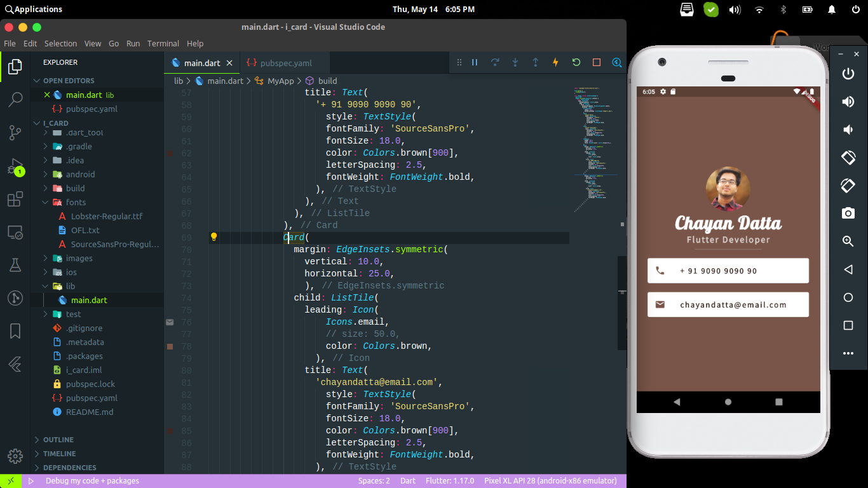Activate the emulator zoom tool
Image resolution: width=868 pixels, height=488 pixels.
pos(848,241)
